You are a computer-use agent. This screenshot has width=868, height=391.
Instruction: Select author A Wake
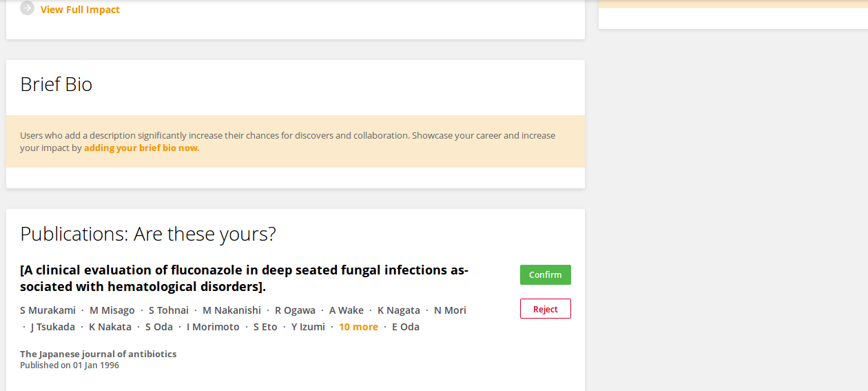tap(347, 310)
